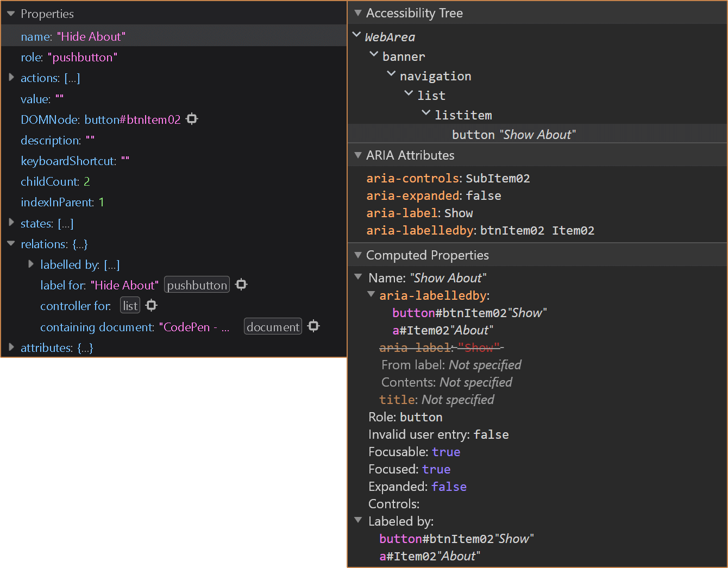This screenshot has height=568, width=728.
Task: Click the From label Not specified row
Action: click(x=451, y=365)
